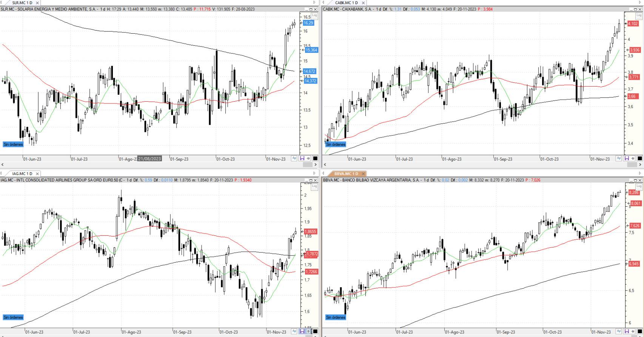This screenshot has width=644, height=337.
Task: Close the SLR.MC 1 D tab
Action: pyautogui.click(x=37, y=3)
